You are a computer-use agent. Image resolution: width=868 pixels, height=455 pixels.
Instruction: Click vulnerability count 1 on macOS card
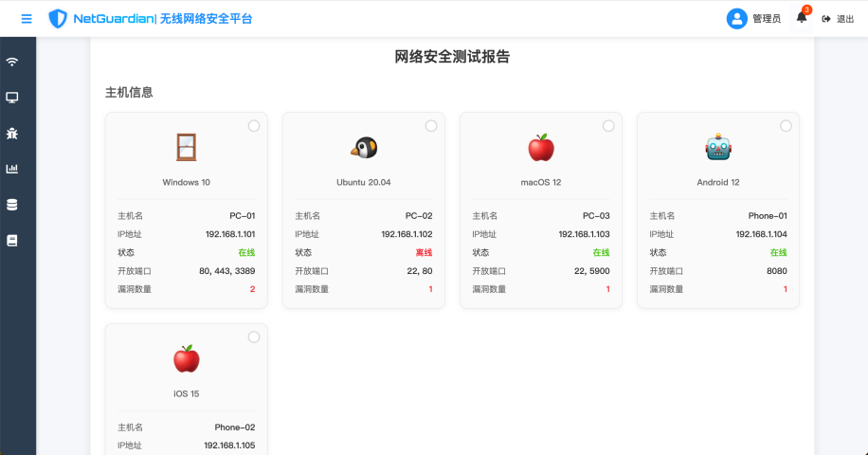pyautogui.click(x=607, y=289)
